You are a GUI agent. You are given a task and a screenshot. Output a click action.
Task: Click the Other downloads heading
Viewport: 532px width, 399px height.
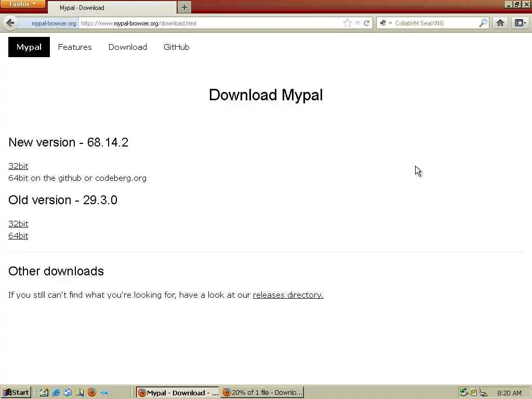click(56, 271)
